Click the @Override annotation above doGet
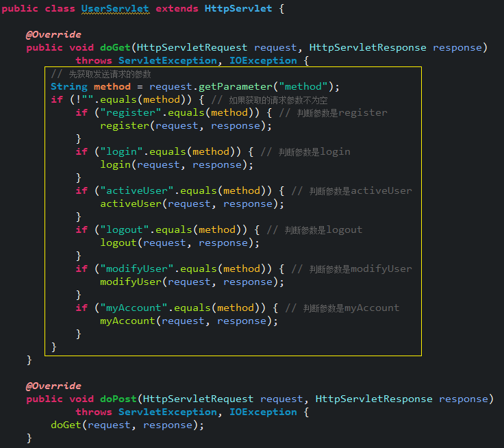The height and width of the screenshot is (448, 504). [53, 35]
